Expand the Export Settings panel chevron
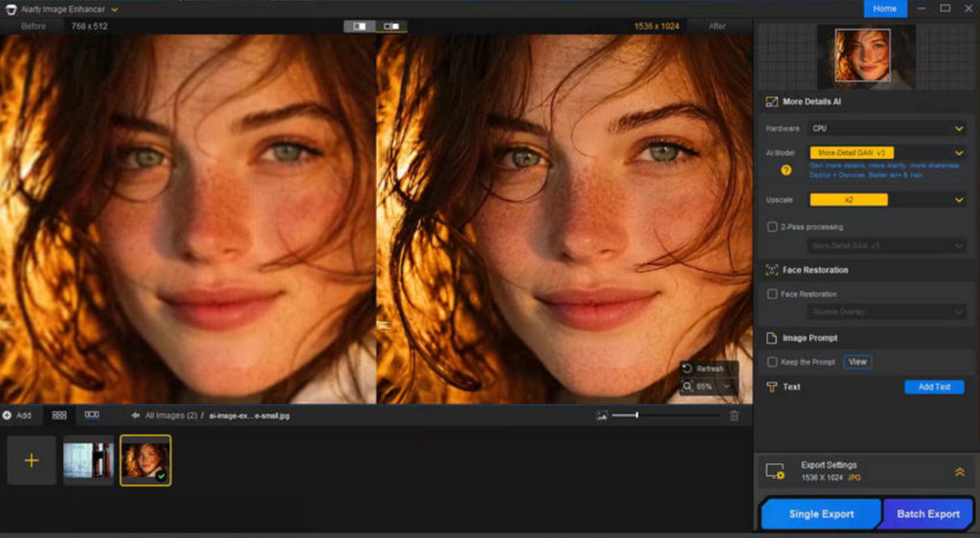The width and height of the screenshot is (980, 538). 959,472
